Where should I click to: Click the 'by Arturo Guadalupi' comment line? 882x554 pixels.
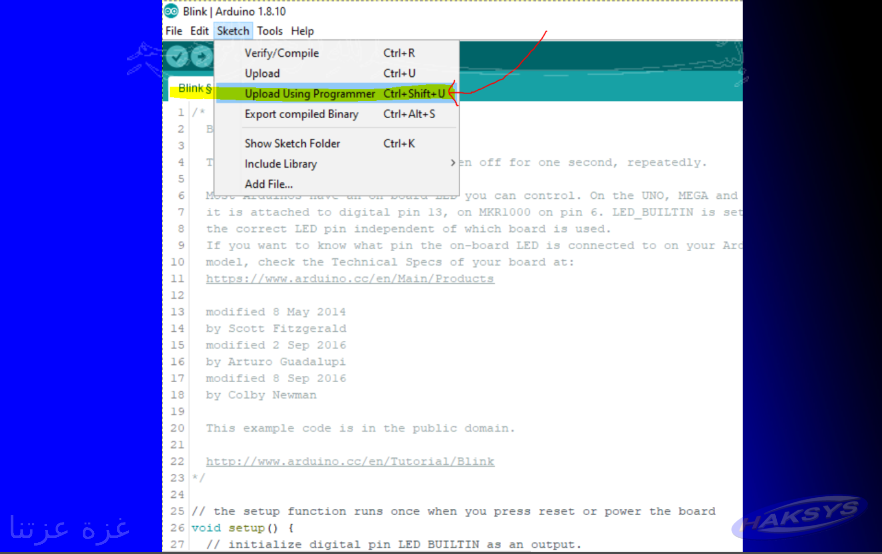tap(276, 362)
